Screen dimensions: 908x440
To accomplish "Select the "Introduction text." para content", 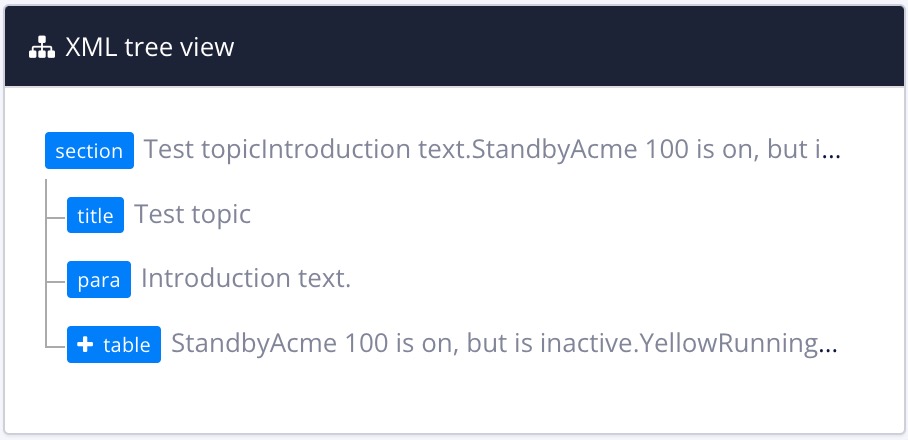I will 246,279.
